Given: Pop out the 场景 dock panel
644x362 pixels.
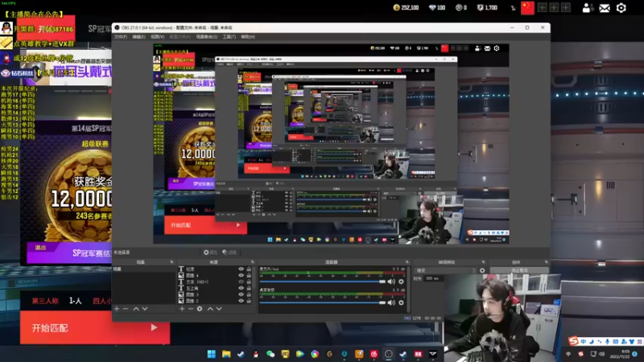Looking at the screenshot, I should tap(171, 262).
